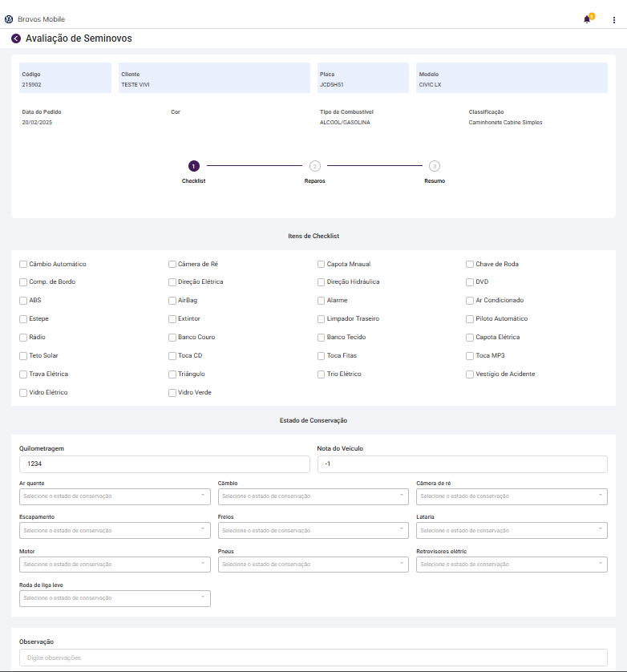Go to step 3 Resumo
627x672 pixels.
pyautogui.click(x=434, y=166)
